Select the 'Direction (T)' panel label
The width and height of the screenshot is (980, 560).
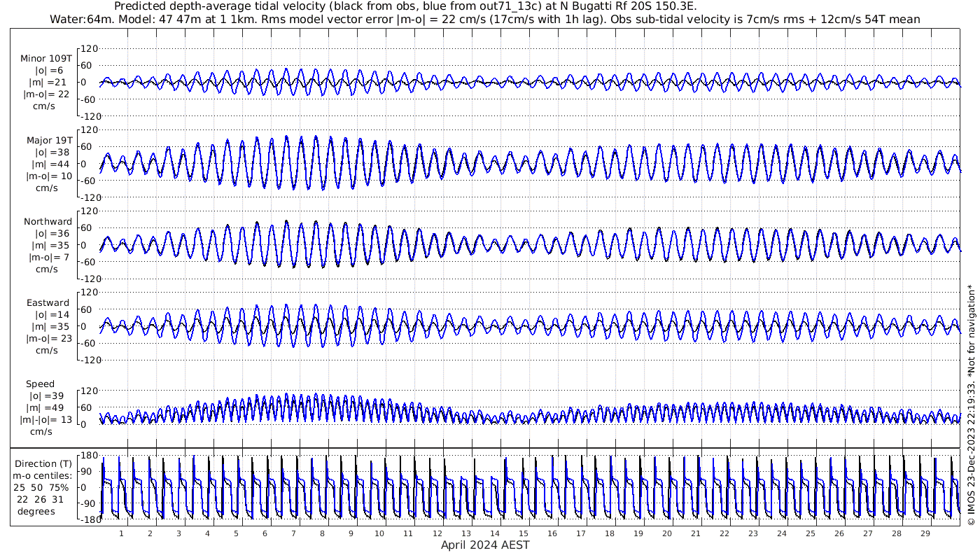coord(43,464)
